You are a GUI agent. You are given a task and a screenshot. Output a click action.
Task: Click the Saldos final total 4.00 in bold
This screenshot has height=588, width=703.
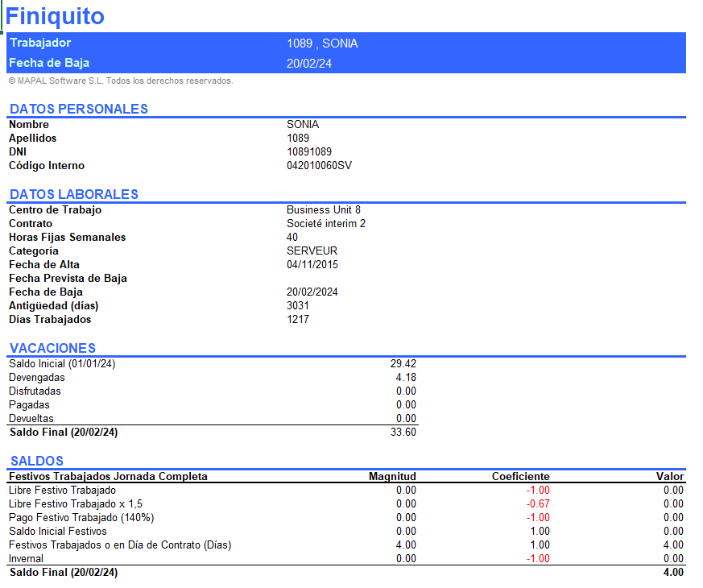[673, 573]
